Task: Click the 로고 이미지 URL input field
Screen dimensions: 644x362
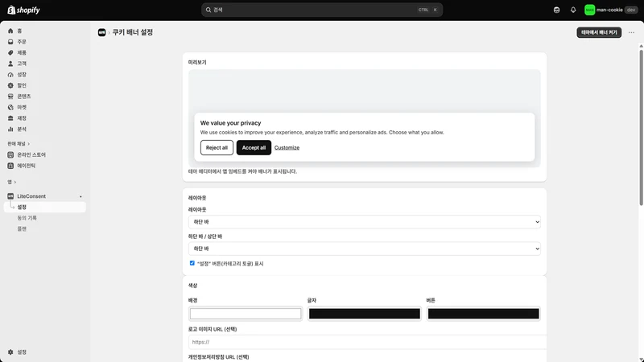Action: coord(368,342)
